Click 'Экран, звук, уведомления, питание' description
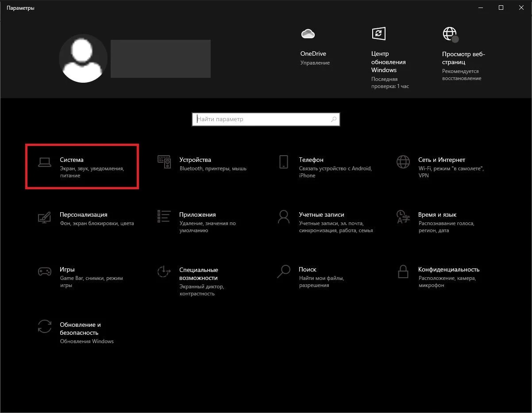 [92, 172]
